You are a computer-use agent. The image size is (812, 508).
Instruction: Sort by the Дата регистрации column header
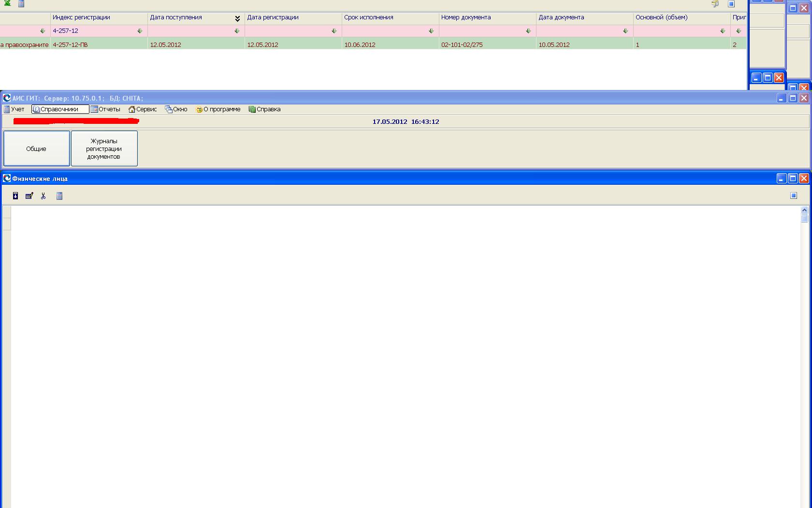[x=293, y=18]
